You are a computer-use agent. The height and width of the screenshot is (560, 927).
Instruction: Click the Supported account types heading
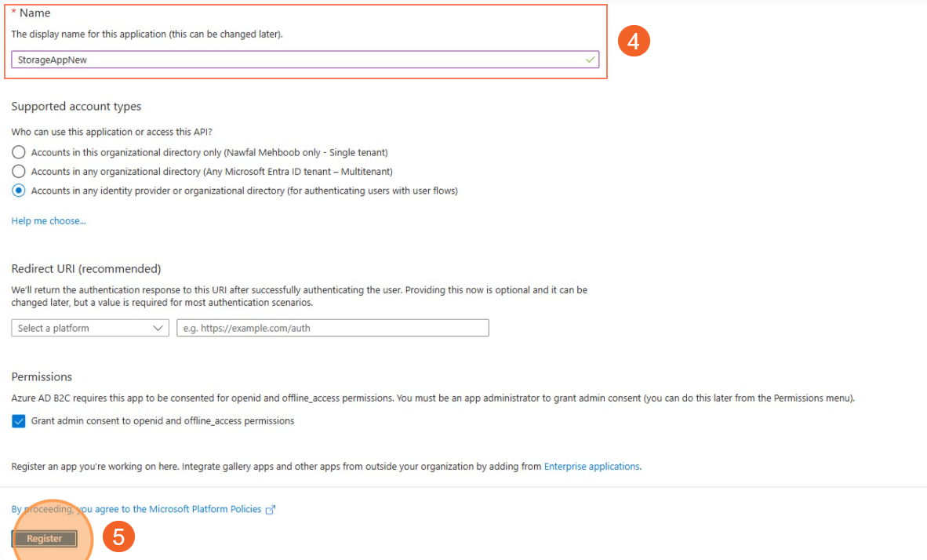[76, 107]
